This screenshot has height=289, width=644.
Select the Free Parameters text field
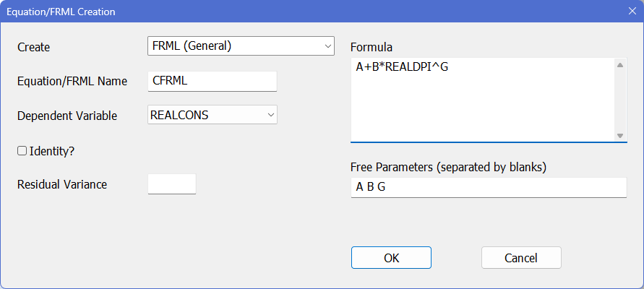pos(488,188)
